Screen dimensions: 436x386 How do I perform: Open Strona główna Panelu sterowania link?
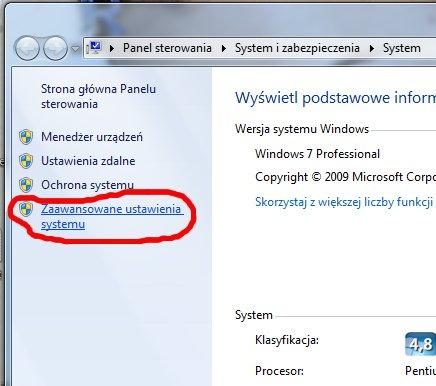pos(98,96)
